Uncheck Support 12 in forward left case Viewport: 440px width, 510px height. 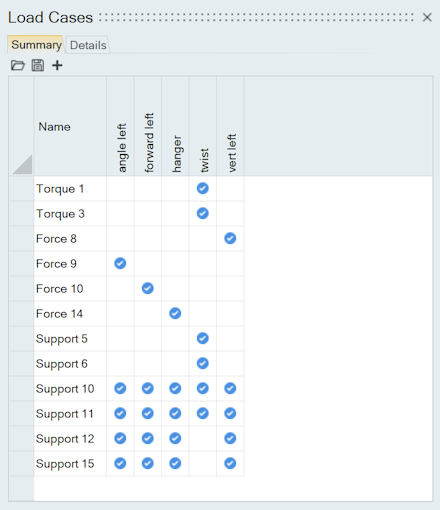(148, 438)
